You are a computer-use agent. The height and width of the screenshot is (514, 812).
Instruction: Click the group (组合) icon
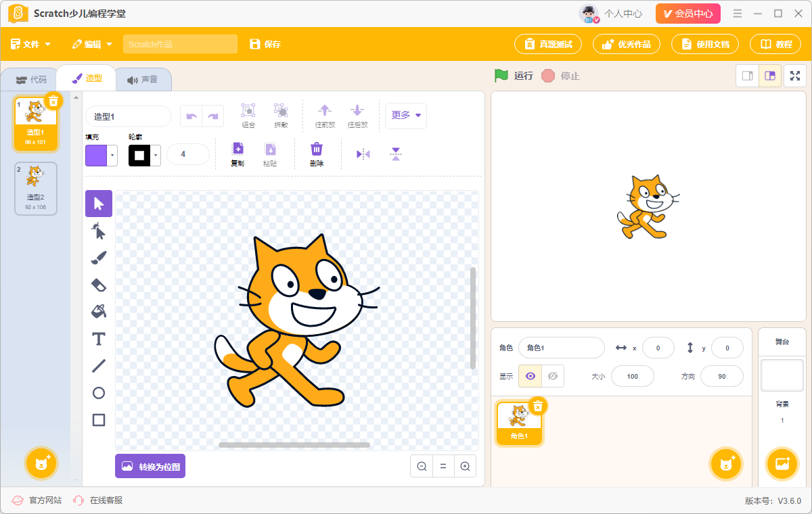[x=248, y=116]
